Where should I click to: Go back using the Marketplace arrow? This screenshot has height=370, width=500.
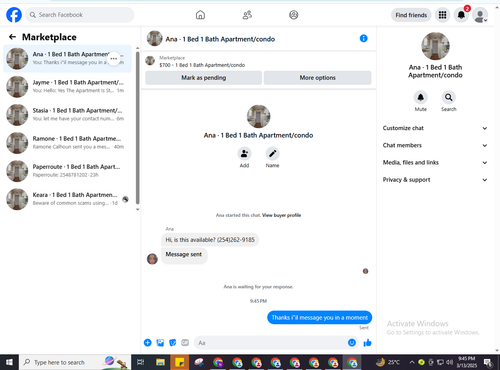[x=12, y=37]
